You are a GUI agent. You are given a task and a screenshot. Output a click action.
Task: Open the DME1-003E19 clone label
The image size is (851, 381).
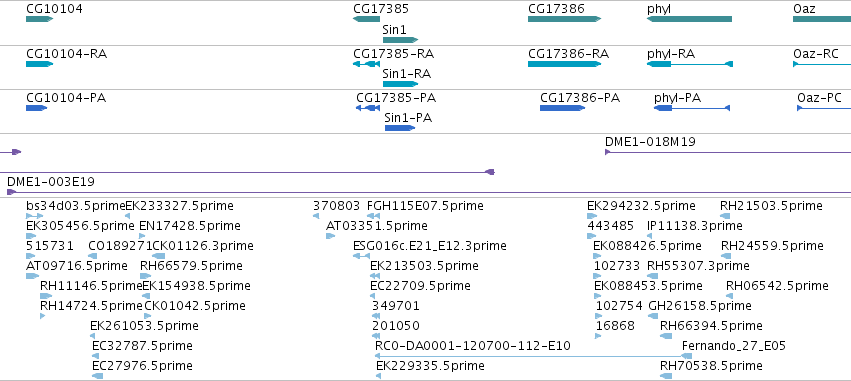click(50, 182)
